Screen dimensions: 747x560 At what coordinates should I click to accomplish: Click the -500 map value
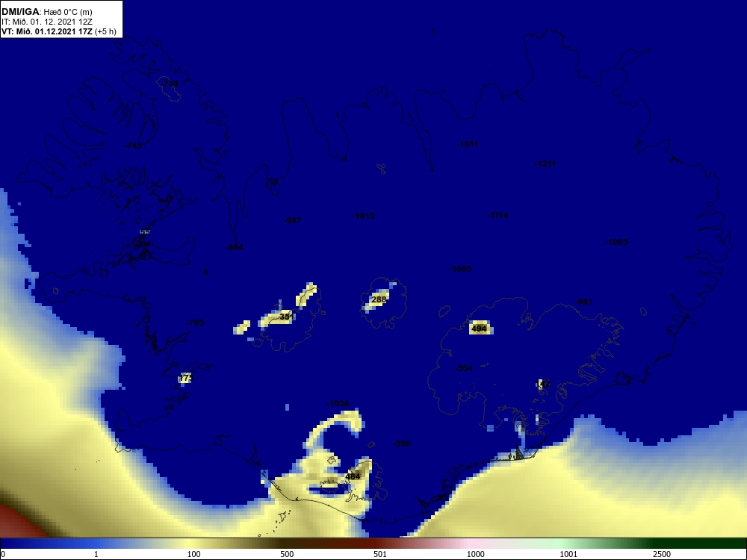pyautogui.click(x=402, y=444)
